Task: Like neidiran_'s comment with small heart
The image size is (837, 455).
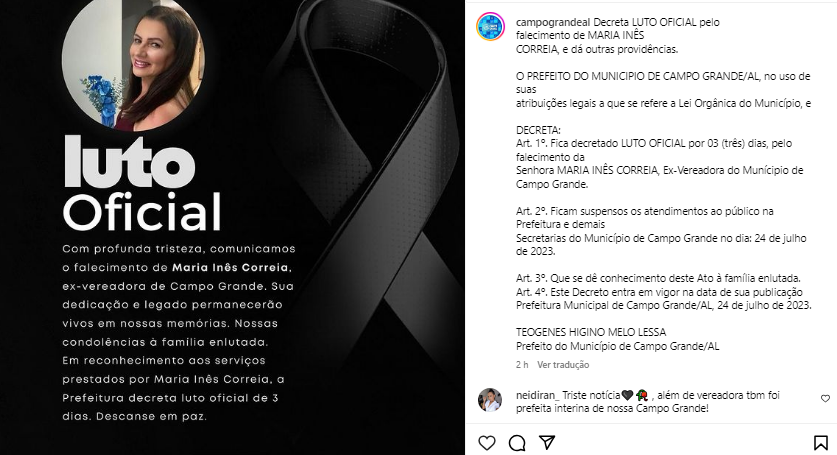Action: [x=825, y=398]
